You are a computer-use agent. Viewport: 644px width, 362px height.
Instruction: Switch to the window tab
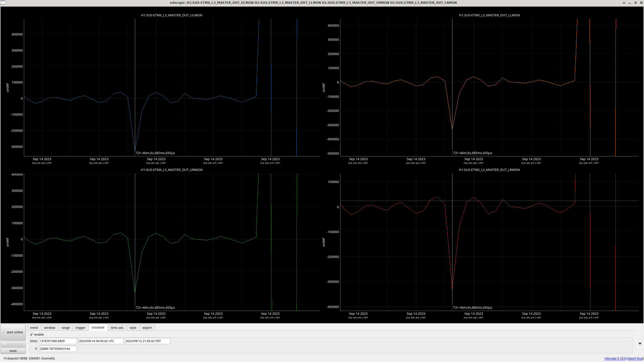click(50, 328)
